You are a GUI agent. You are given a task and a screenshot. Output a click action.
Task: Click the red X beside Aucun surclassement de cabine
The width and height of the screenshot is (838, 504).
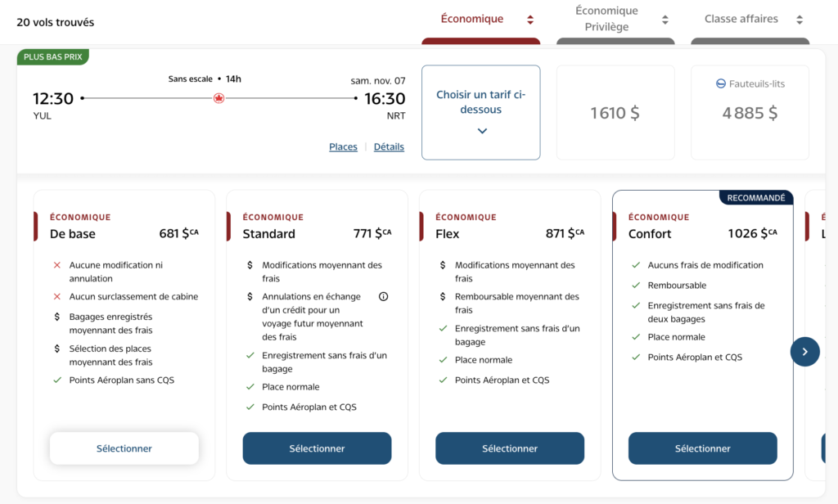(x=56, y=296)
